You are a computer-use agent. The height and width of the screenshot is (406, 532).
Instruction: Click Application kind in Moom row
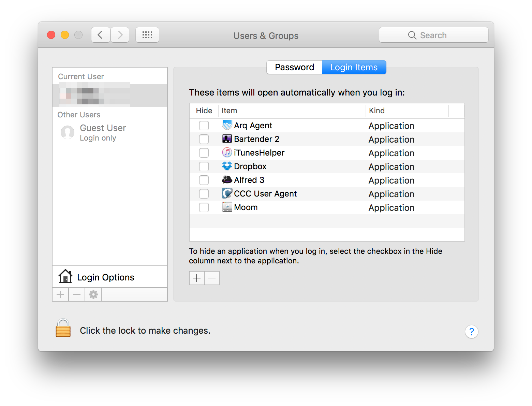[x=391, y=208]
